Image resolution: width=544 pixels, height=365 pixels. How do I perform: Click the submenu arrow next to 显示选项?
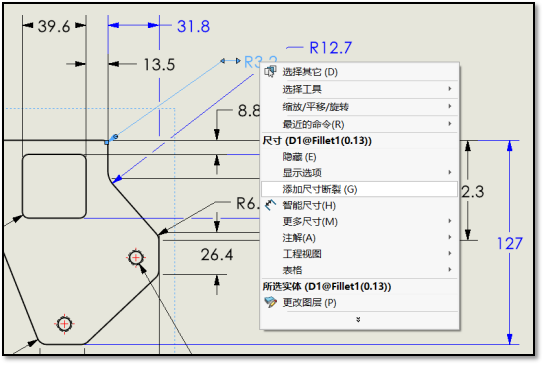click(x=450, y=172)
